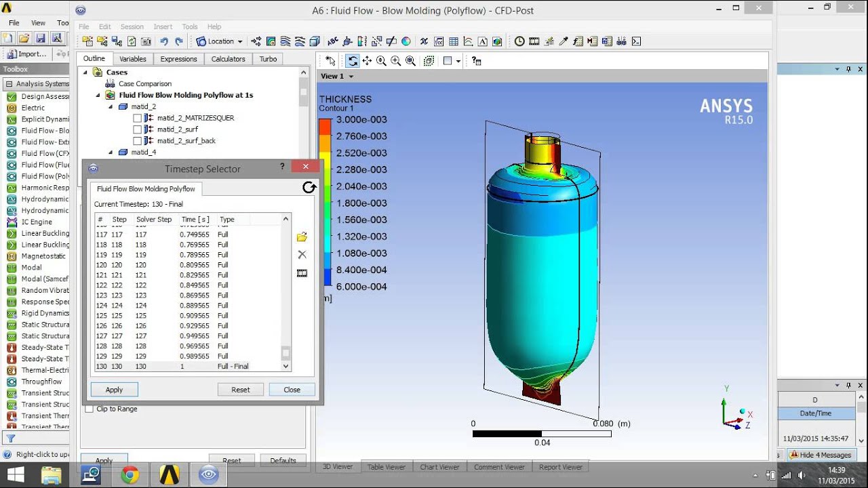Viewport: 868px width, 488px height.
Task: Click the delete X icon in Timestep Selector
Action: pos(302,255)
